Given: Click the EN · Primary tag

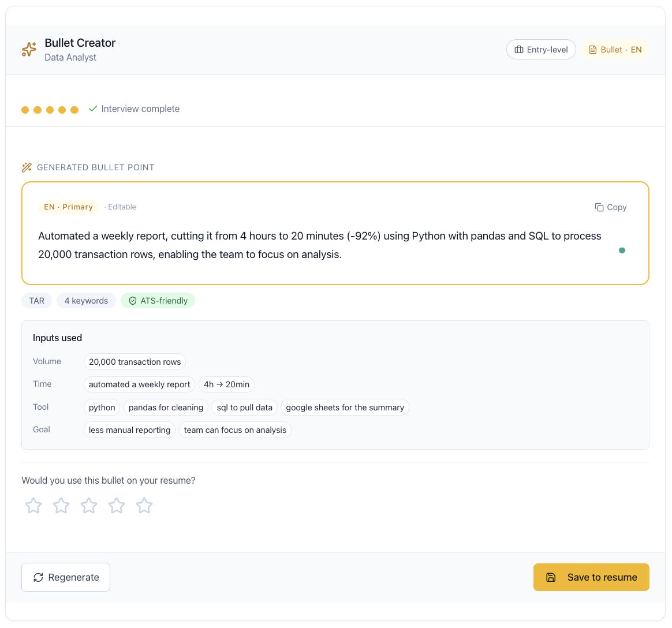Looking at the screenshot, I should pos(69,207).
